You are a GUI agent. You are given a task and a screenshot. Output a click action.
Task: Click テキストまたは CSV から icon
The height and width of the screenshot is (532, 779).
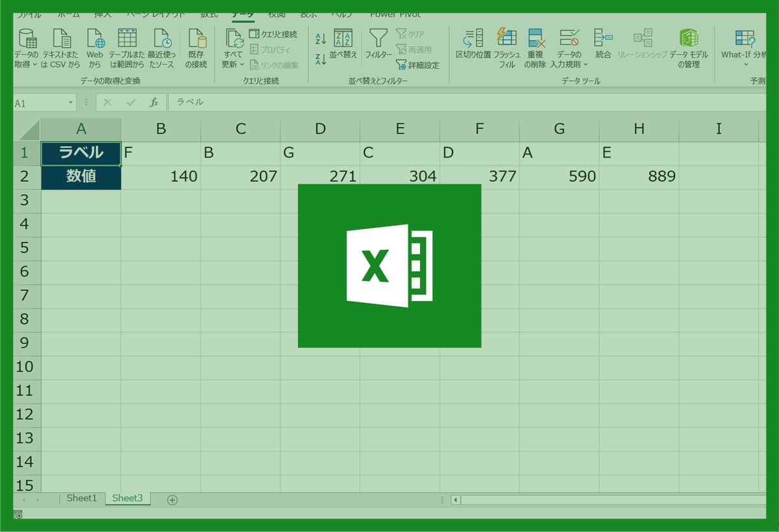coord(61,39)
